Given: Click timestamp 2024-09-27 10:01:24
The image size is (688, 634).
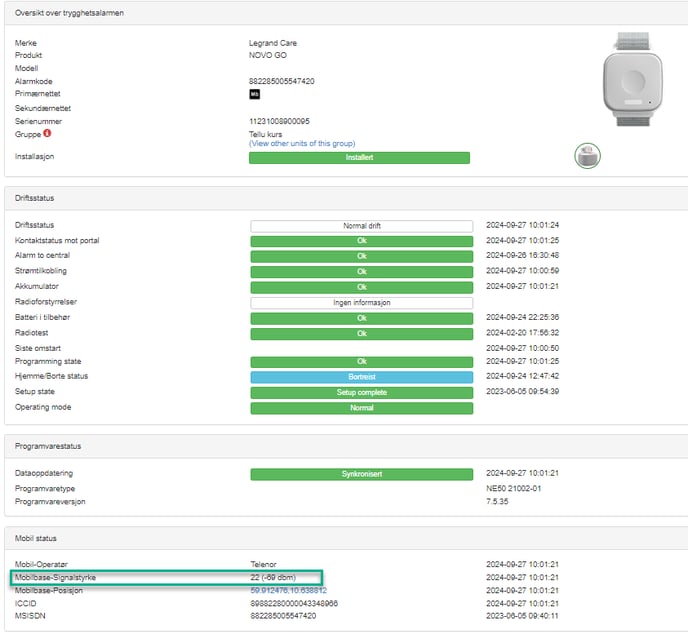Looking at the screenshot, I should point(522,225).
